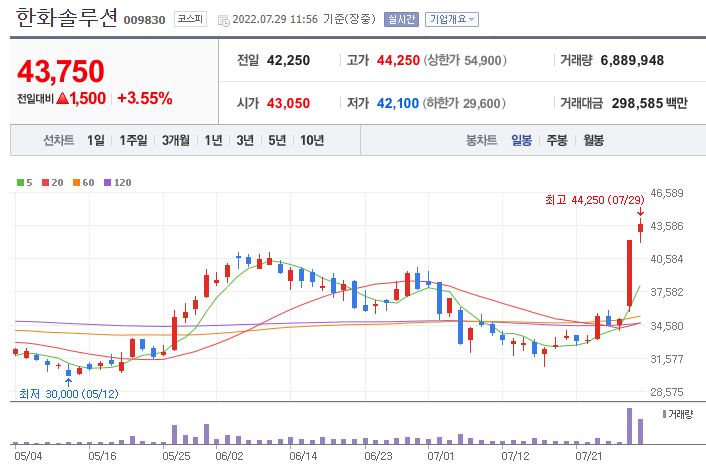Click the 07/21 date axis label
This screenshot has width=706, height=474.
(x=588, y=456)
